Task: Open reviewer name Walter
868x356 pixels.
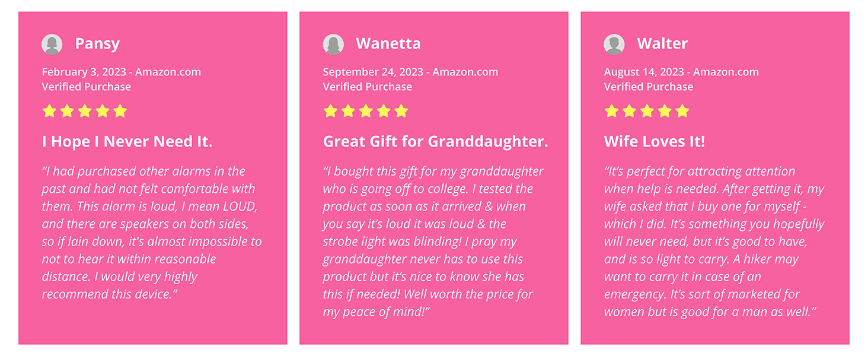Action: (x=662, y=44)
